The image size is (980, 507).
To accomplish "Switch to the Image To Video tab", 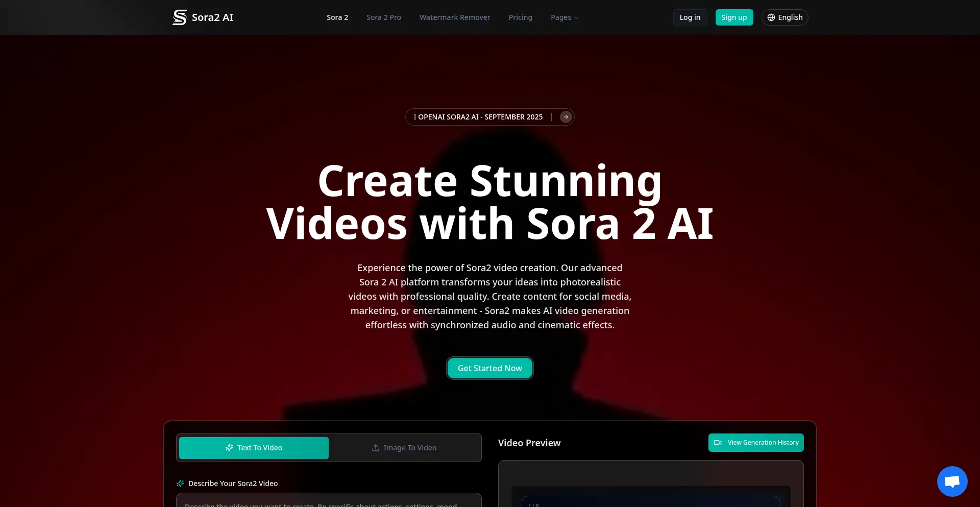I will (x=404, y=448).
